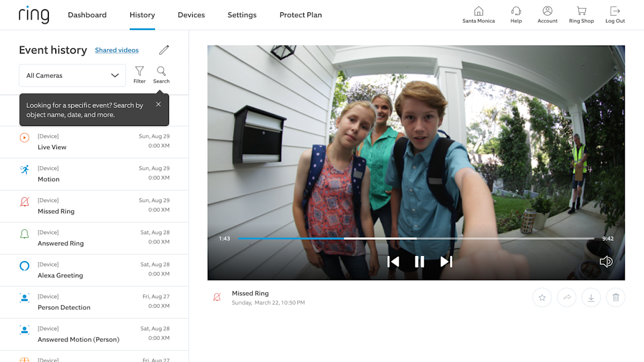Skip to the next video
The height and width of the screenshot is (362, 644).
tap(446, 262)
